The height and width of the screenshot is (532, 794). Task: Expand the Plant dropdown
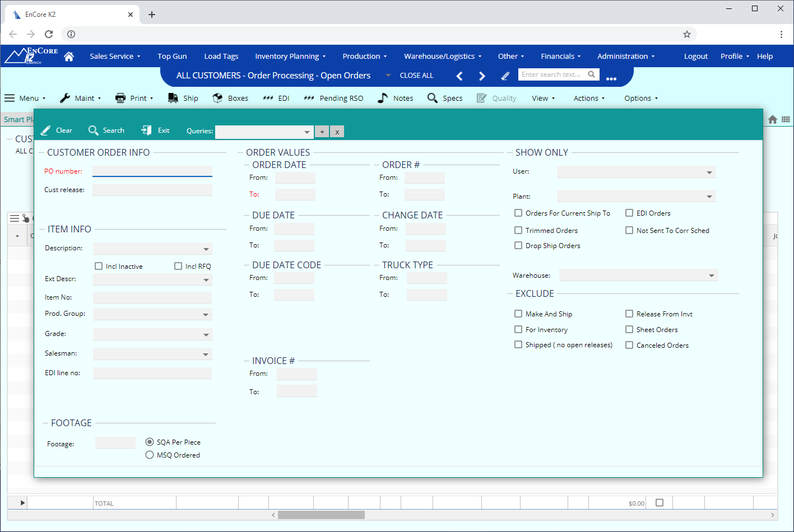[709, 197]
